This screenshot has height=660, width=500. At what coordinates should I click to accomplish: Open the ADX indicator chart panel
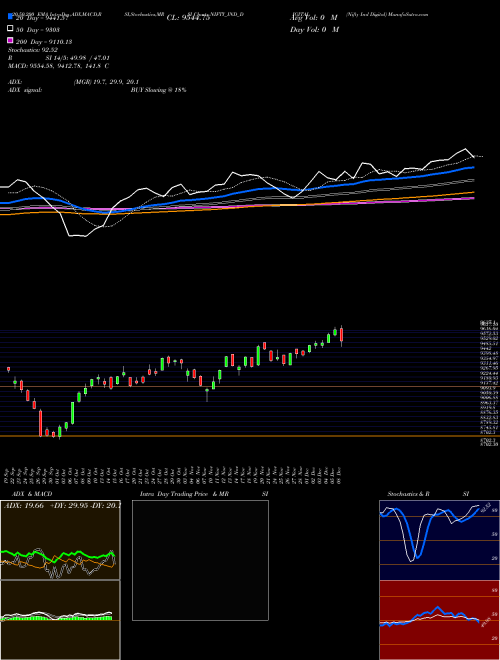click(x=60, y=540)
